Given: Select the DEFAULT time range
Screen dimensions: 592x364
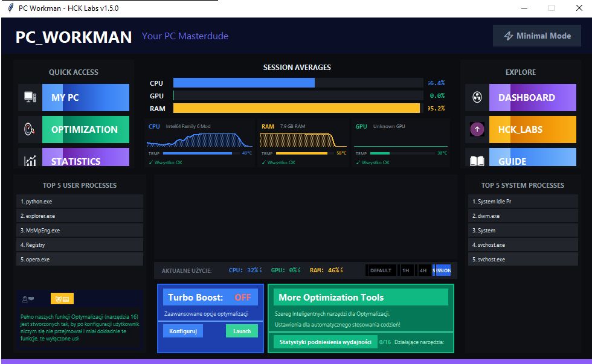Looking at the screenshot, I should pos(381,270).
